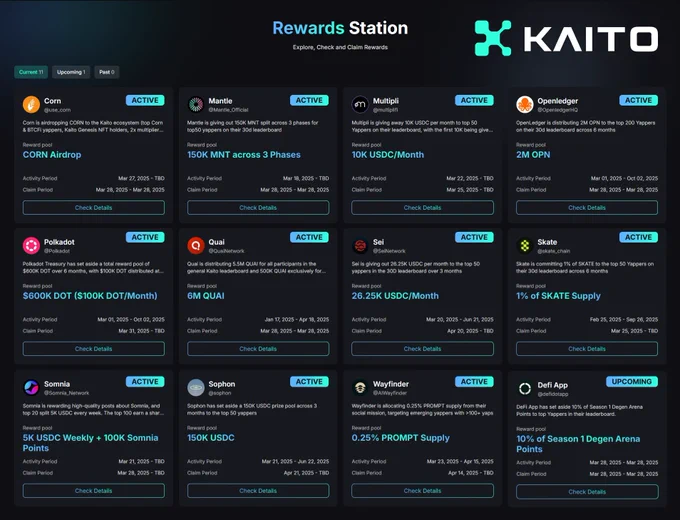Open Check Details for Wayfinder

pyautogui.click(x=422, y=491)
